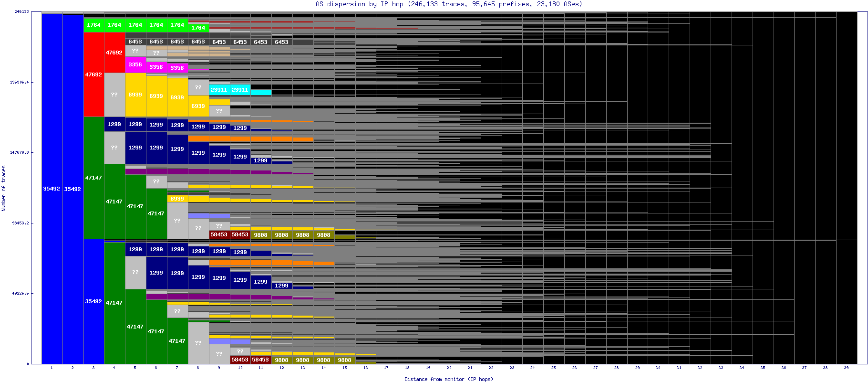Click x-axis hop tick label '15'
Screen dimensions: 868x382
pyautogui.click(x=344, y=368)
